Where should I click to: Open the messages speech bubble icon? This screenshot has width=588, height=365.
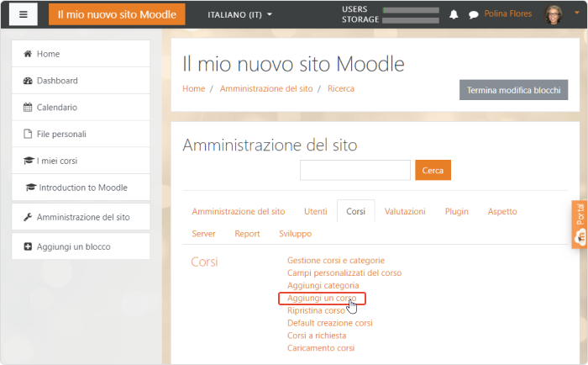(x=473, y=14)
